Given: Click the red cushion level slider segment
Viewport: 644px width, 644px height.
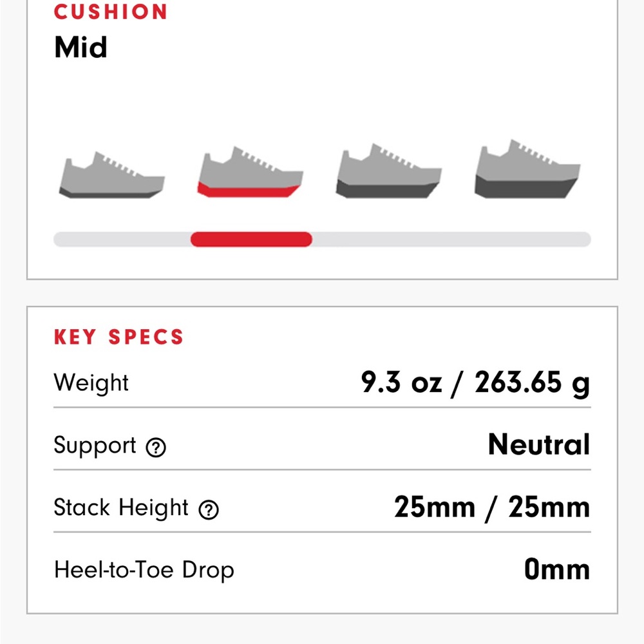Looking at the screenshot, I should 251,240.
